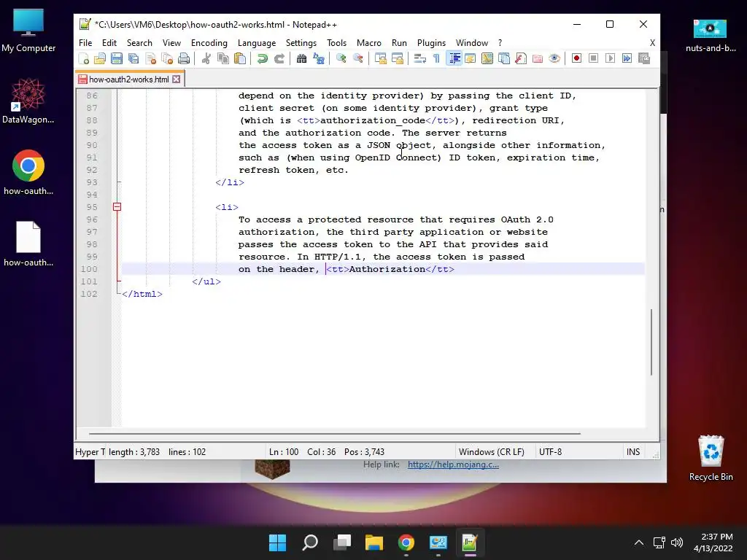This screenshot has height=560, width=747.
Task: Toggle the indent guide toolbar button
Action: coord(454,58)
